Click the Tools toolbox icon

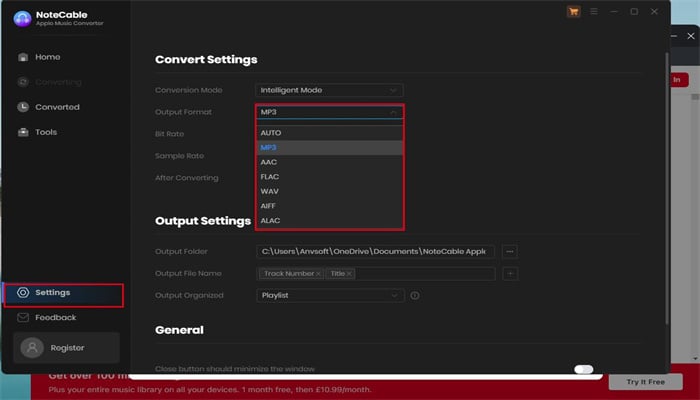(x=23, y=132)
